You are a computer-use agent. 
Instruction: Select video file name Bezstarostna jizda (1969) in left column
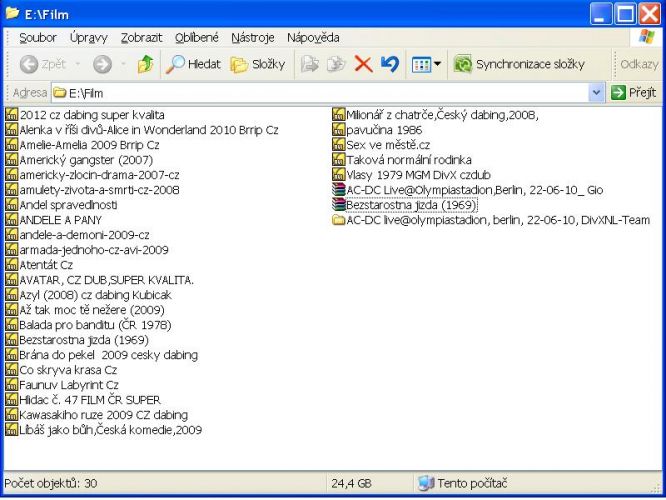84,340
